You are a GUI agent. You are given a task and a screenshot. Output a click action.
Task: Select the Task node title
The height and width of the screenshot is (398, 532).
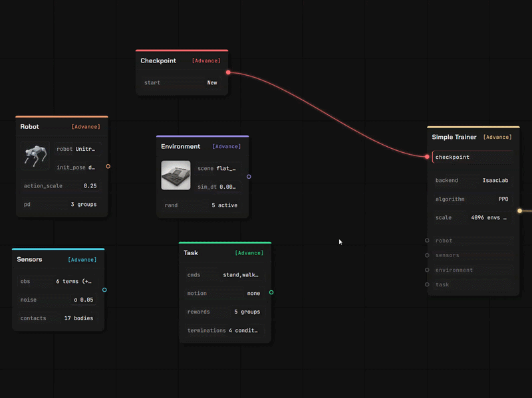(x=191, y=253)
